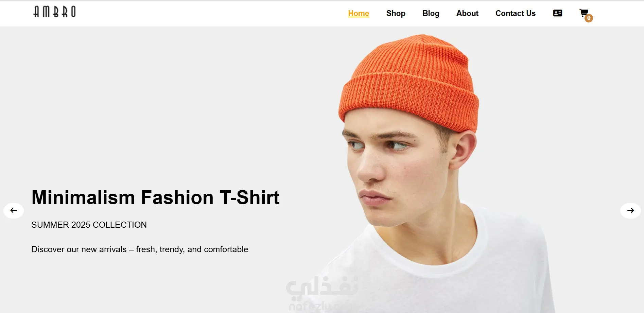Click the Minimalism Fashion T-Shirt headline

click(x=155, y=197)
